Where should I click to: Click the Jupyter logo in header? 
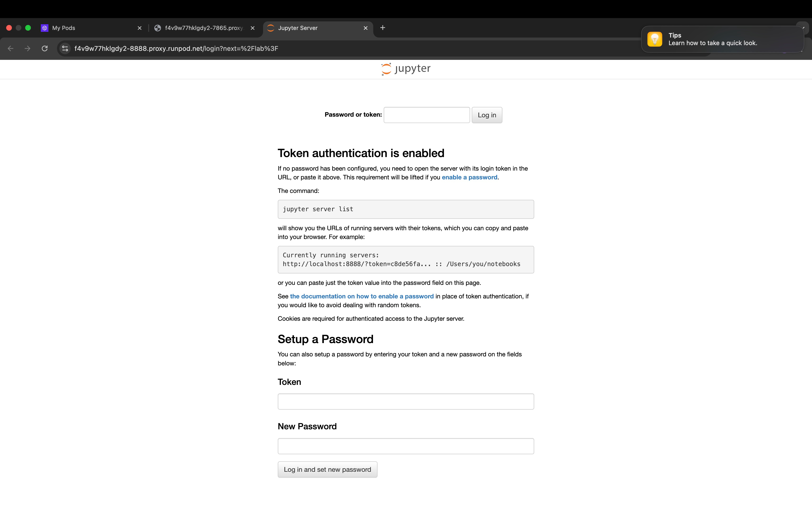(406, 69)
